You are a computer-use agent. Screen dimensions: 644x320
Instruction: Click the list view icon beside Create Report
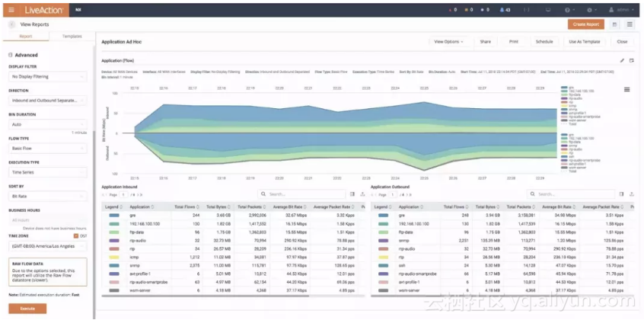(630, 24)
